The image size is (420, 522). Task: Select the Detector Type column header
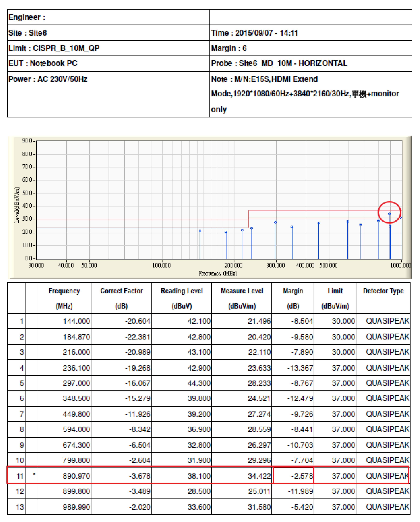[x=383, y=291]
